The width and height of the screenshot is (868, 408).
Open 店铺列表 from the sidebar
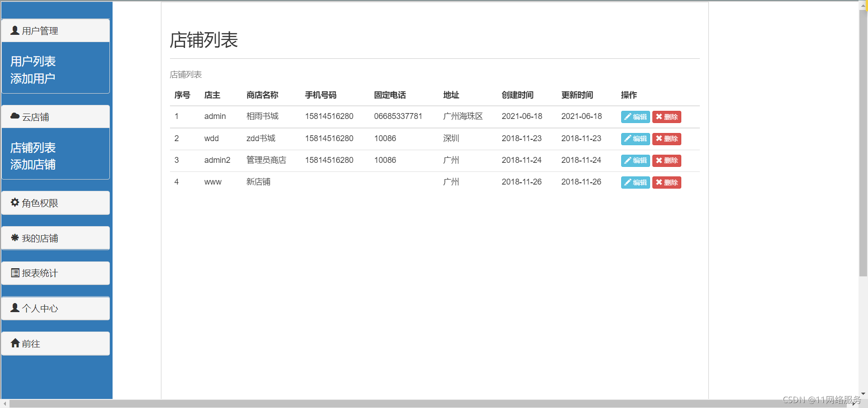pyautogui.click(x=33, y=147)
